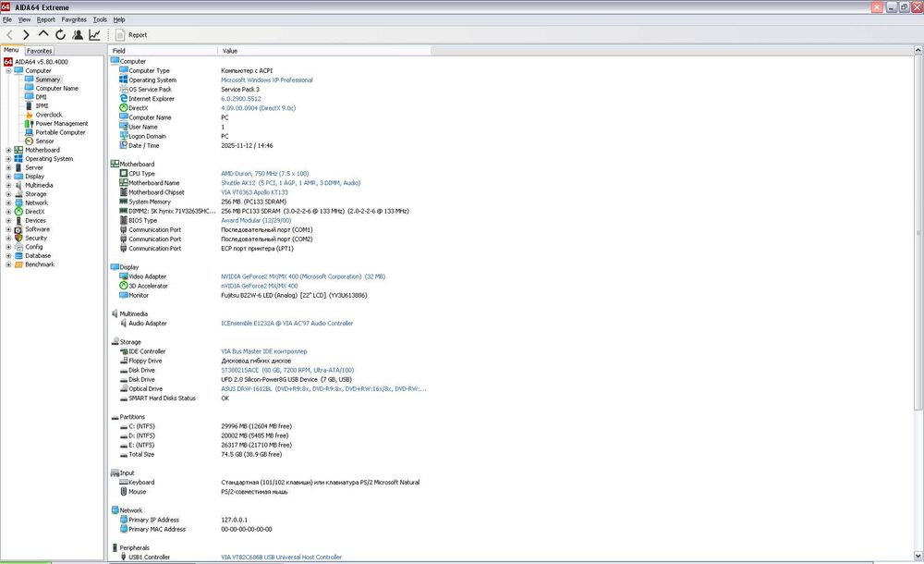Click the SMART Hard Disks Status icon

pos(124,398)
